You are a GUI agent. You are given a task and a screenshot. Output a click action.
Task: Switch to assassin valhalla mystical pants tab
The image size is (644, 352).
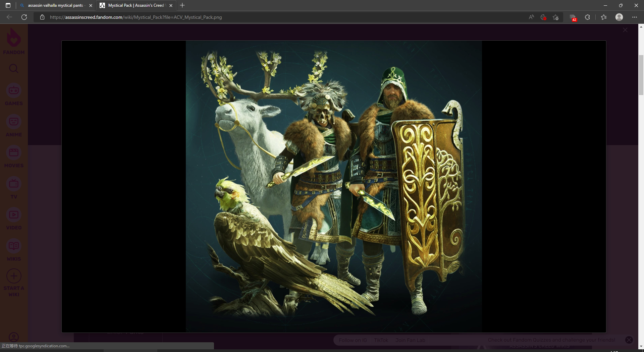point(56,5)
